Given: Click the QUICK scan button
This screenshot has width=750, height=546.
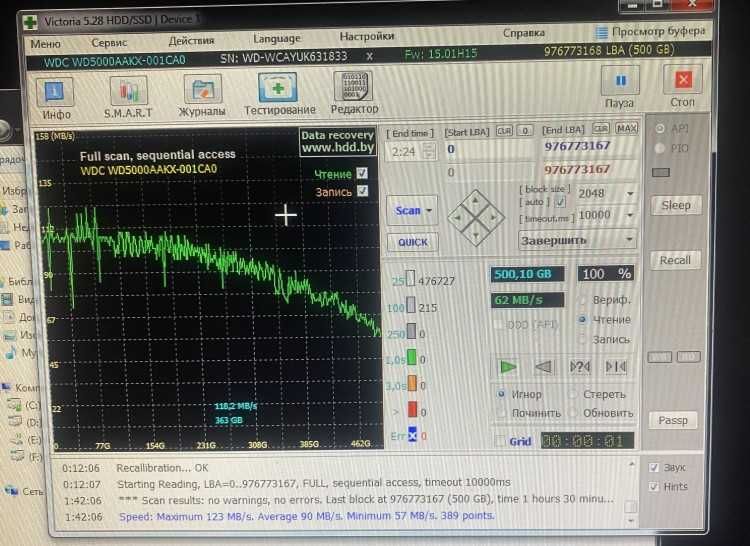Looking at the screenshot, I should [x=413, y=242].
